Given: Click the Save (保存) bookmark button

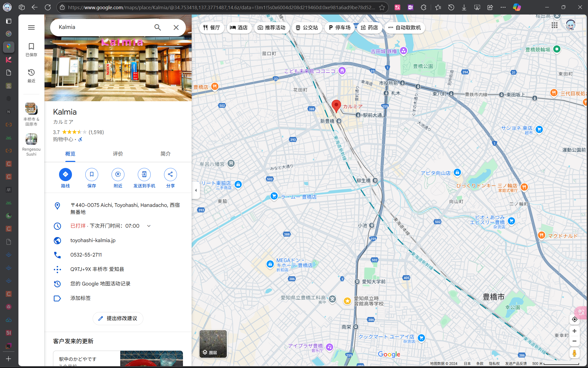Looking at the screenshot, I should tap(92, 178).
